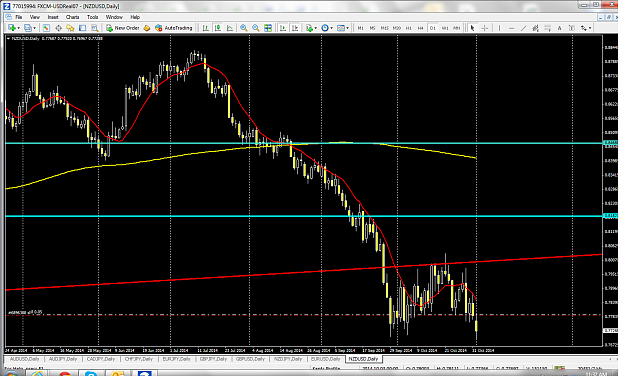Toggle the Terminal panel icon
625x376 pixels.
(x=83, y=28)
